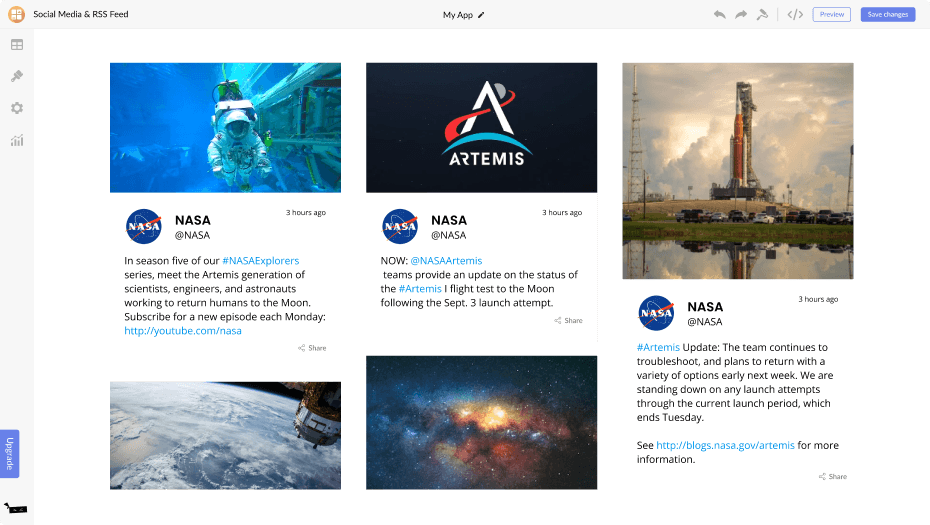Screen dimensions: 930x525
Task: Open the galaxy nebula image
Action: pyautogui.click(x=482, y=422)
